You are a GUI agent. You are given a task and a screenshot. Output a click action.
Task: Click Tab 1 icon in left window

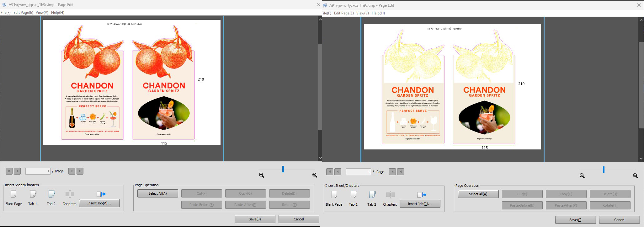33,194
